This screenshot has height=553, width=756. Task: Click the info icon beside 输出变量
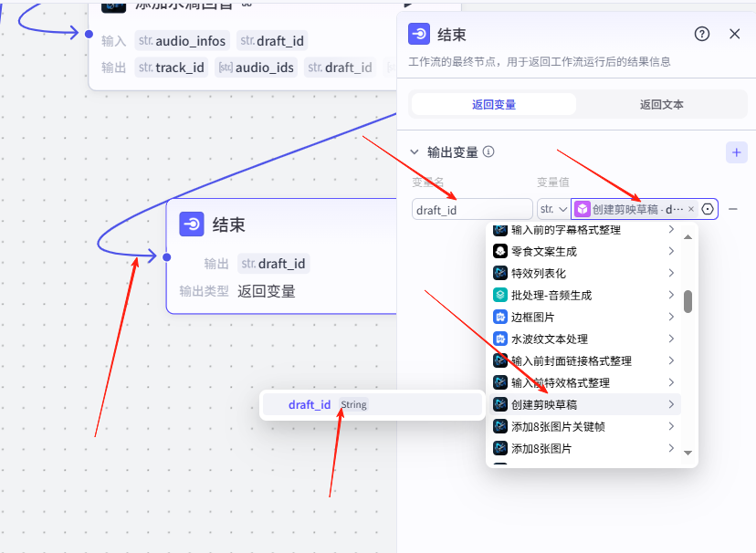point(489,152)
